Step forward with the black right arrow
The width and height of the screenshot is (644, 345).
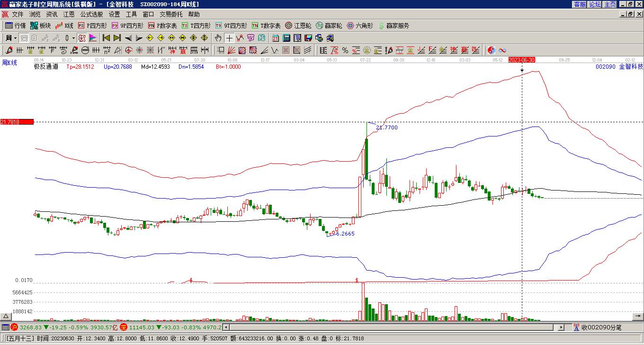point(139,38)
